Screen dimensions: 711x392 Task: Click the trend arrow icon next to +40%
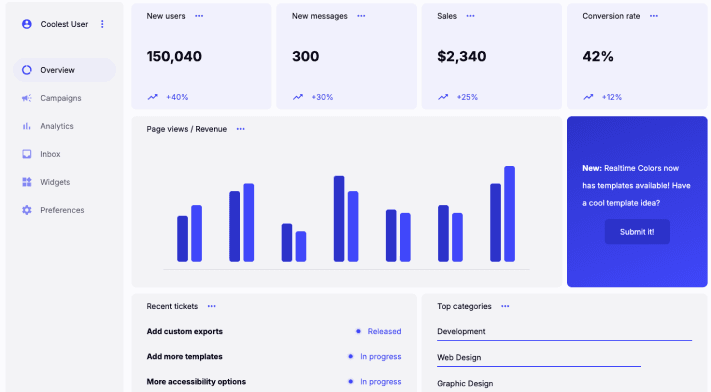tap(152, 97)
